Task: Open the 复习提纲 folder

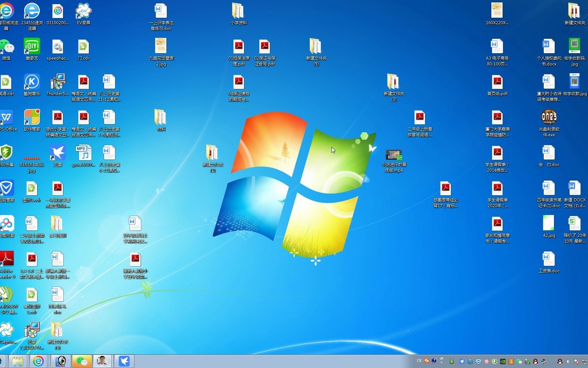Action: point(58,227)
